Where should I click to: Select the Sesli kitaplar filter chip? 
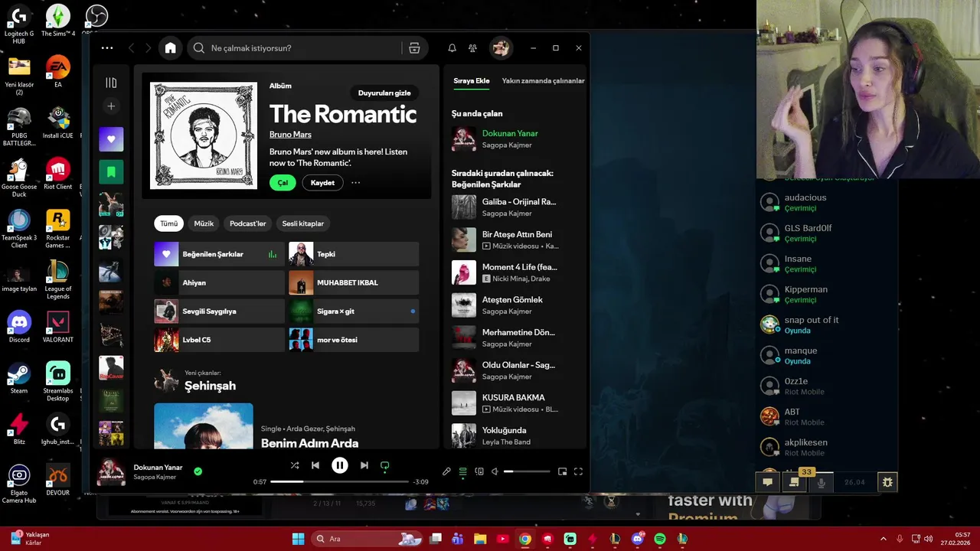pyautogui.click(x=303, y=223)
